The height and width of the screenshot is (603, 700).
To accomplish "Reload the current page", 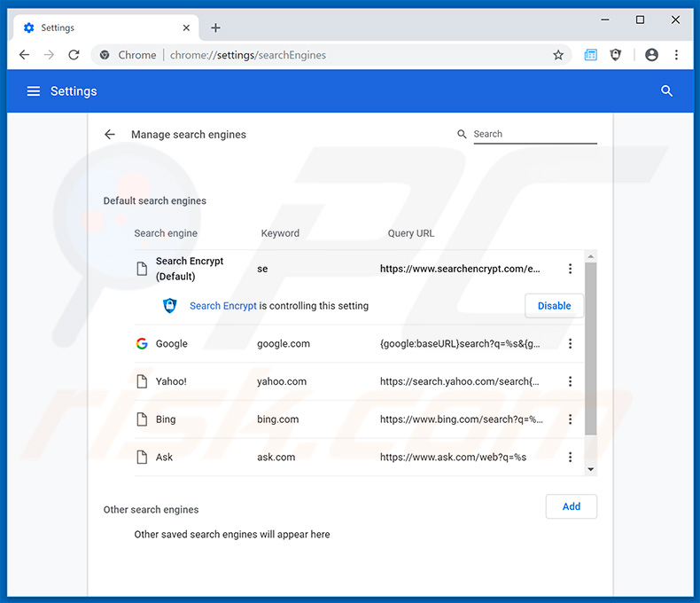I will (74, 55).
